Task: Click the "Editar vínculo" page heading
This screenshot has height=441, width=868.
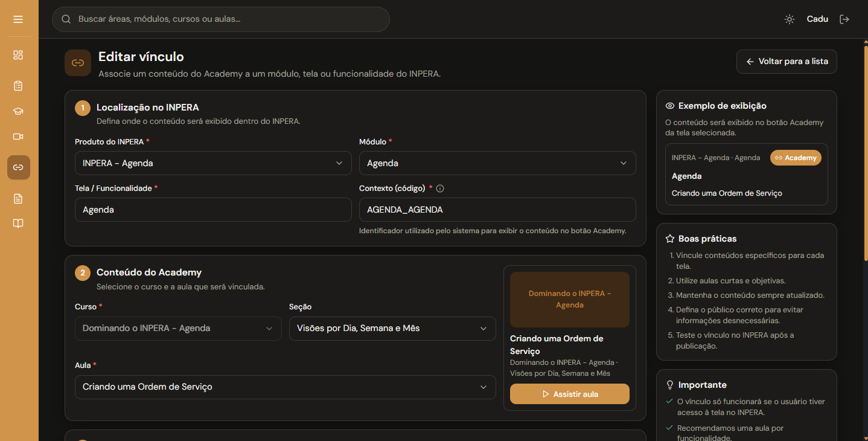Action: [141, 57]
